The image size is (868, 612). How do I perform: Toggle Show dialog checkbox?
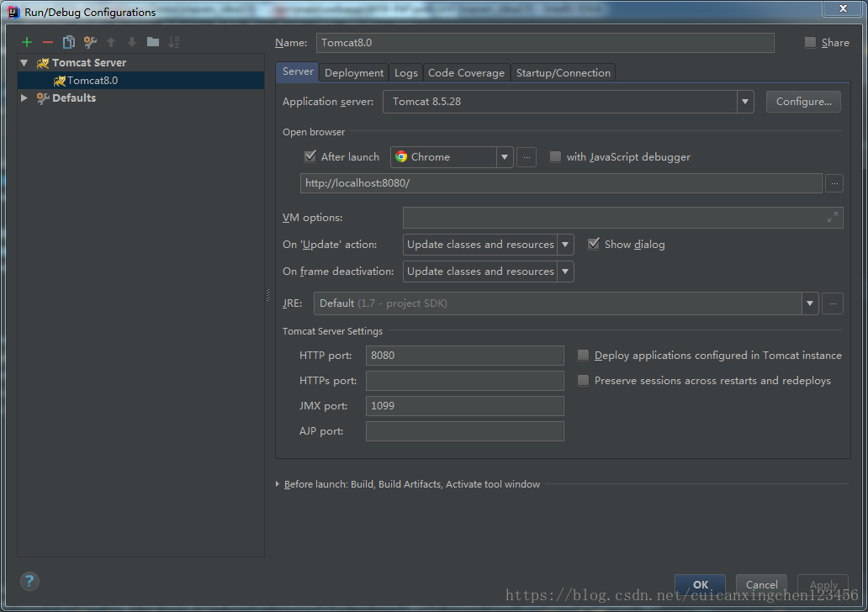point(594,244)
